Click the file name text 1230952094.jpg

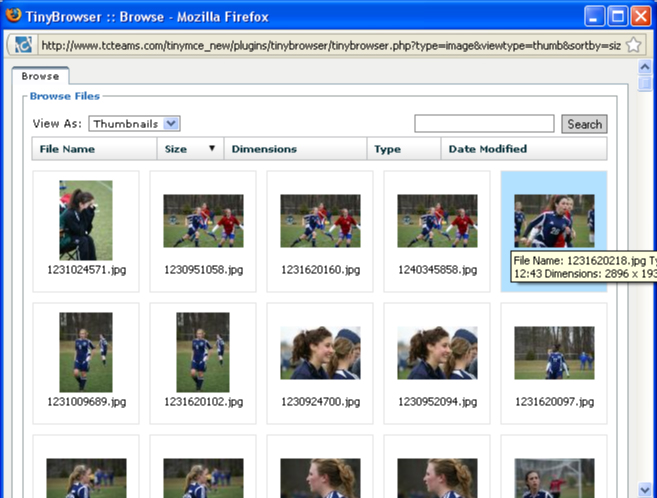point(437,402)
